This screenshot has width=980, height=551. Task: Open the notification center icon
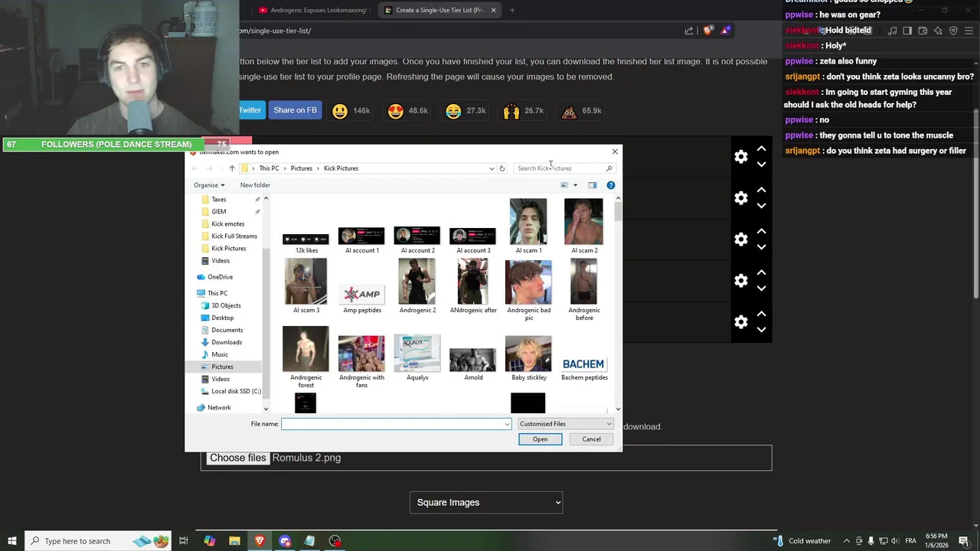pyautogui.click(x=964, y=541)
